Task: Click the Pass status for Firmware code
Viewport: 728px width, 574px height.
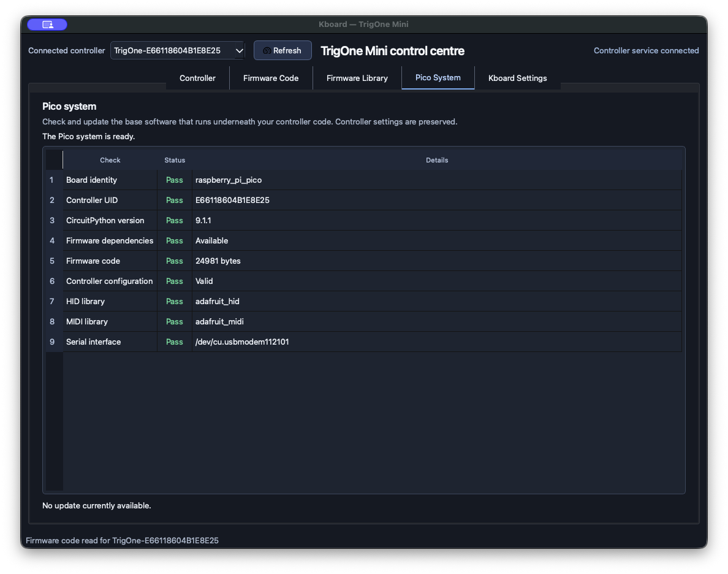Action: tap(175, 261)
